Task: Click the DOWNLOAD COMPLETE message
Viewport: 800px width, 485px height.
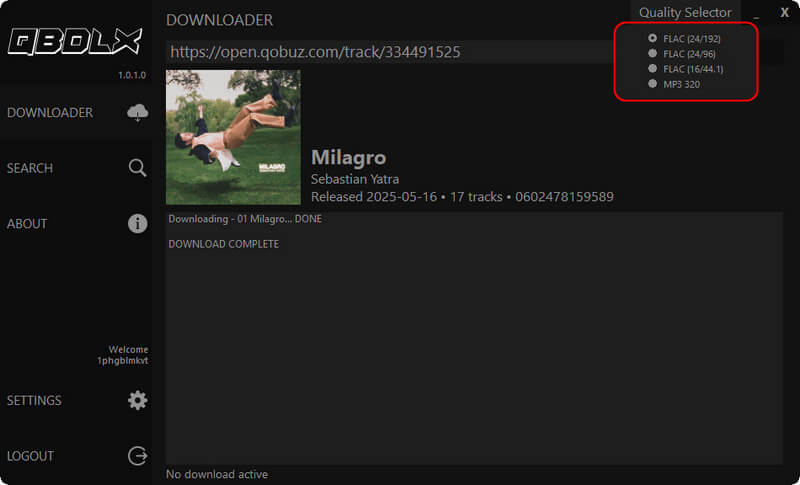Action: [223, 244]
